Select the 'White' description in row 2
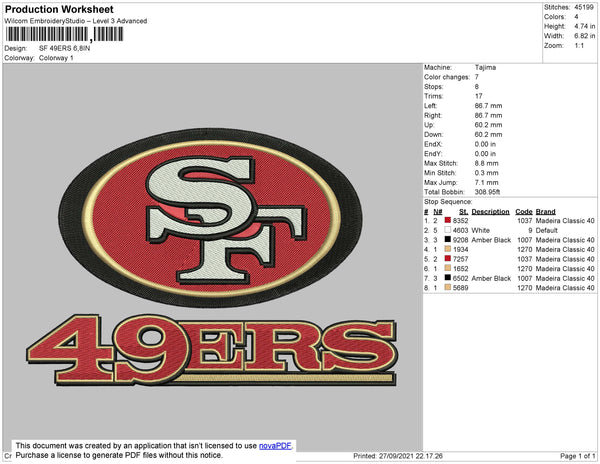The height and width of the screenshot is (464, 600). (480, 230)
